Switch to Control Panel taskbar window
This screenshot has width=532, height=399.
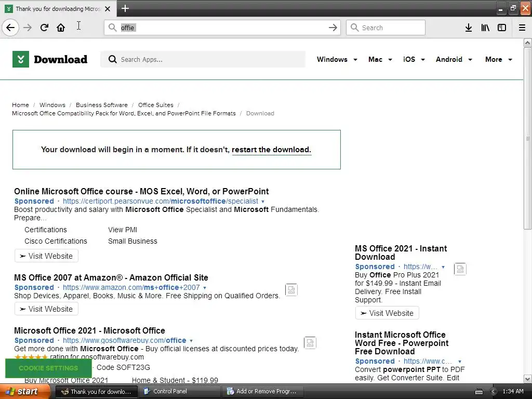pos(179,392)
